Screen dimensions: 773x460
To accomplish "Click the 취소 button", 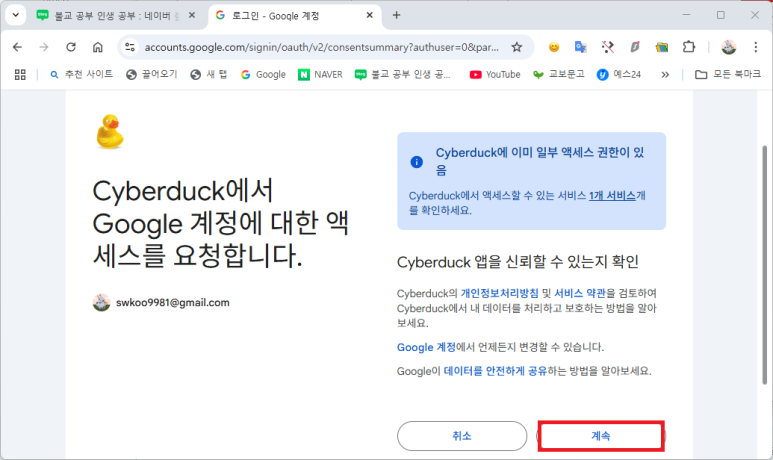I will [x=462, y=436].
